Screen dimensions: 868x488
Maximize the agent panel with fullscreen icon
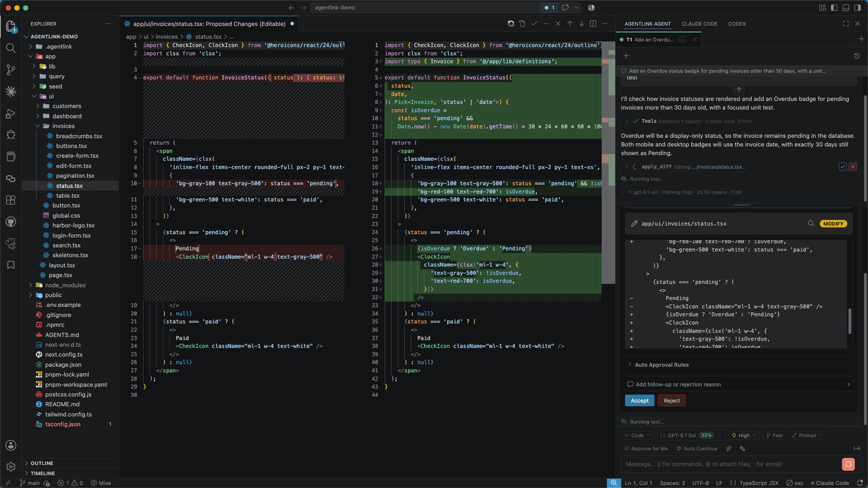click(846, 24)
